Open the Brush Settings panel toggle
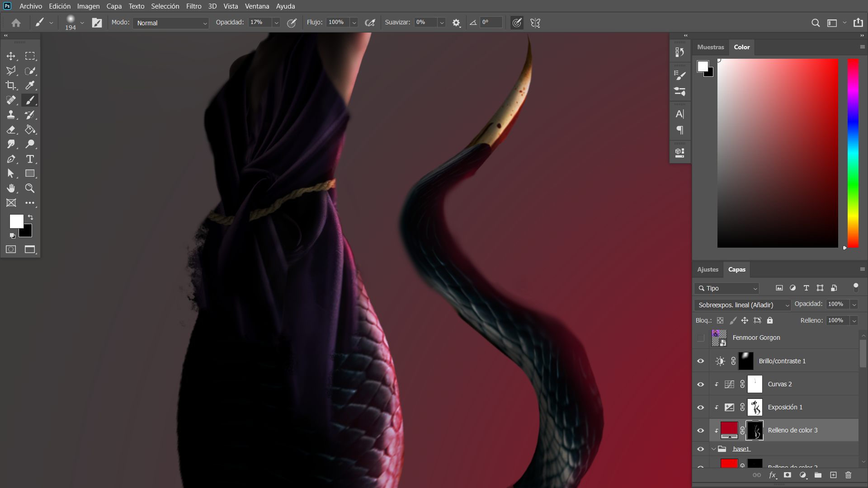Image resolution: width=868 pixels, height=488 pixels. [x=97, y=23]
